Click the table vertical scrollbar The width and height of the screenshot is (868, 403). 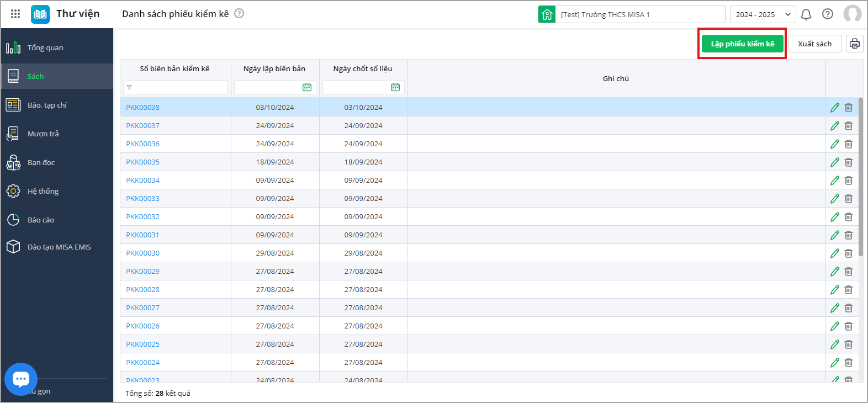click(861, 177)
